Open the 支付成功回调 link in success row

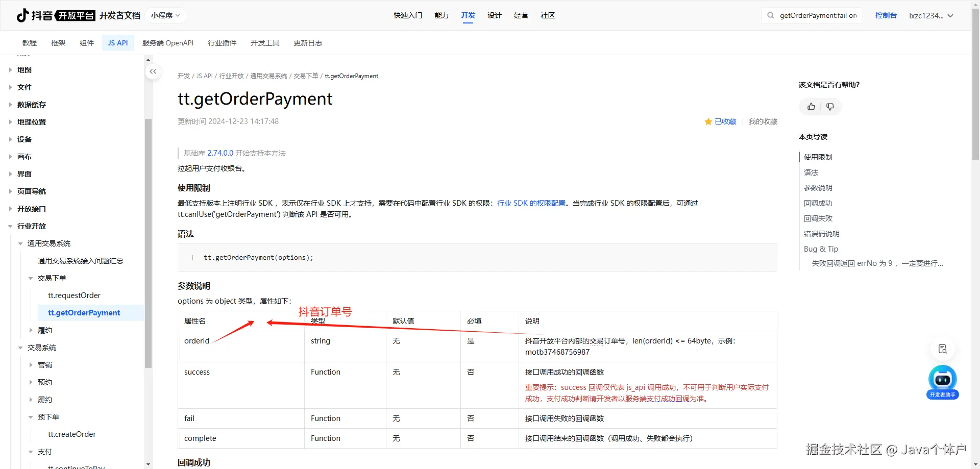coord(668,399)
